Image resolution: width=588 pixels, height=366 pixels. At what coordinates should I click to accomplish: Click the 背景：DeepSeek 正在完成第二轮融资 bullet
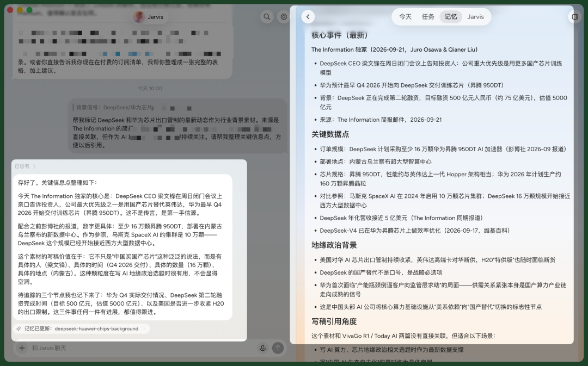click(x=443, y=102)
